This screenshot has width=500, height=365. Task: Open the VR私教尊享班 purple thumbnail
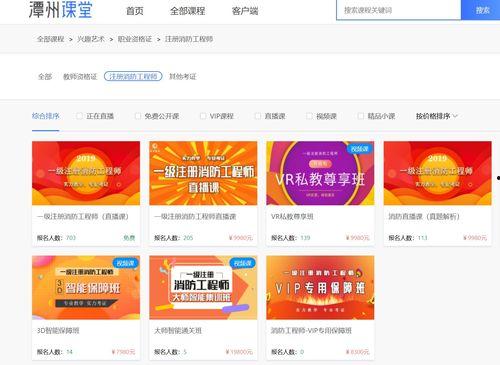[320, 173]
